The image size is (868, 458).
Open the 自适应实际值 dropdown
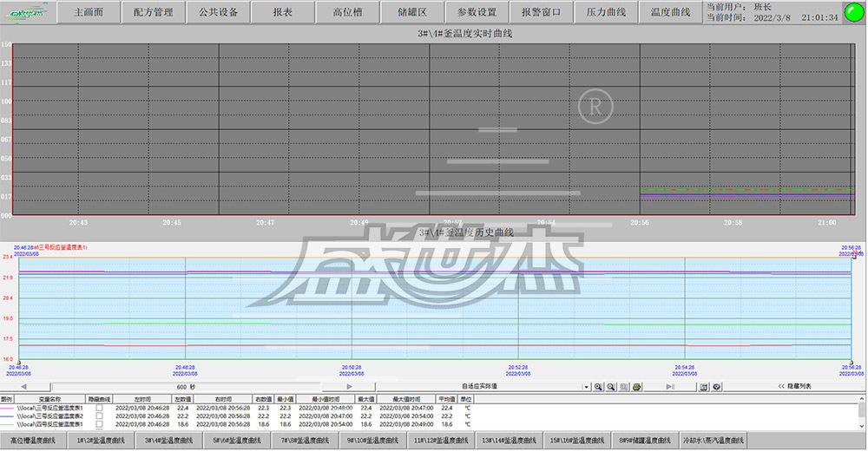[x=586, y=387]
